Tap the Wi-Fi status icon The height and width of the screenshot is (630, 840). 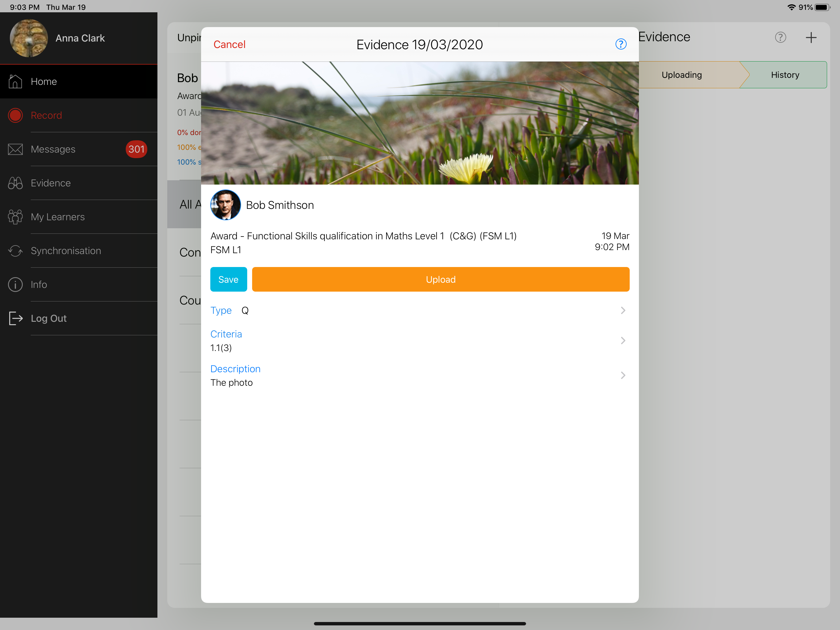tap(791, 7)
